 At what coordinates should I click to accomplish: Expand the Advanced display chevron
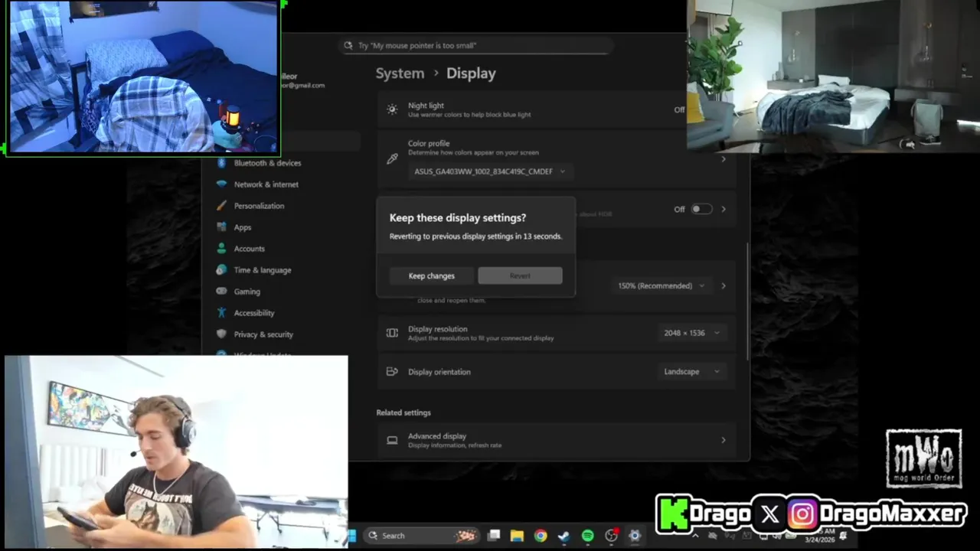724,440
